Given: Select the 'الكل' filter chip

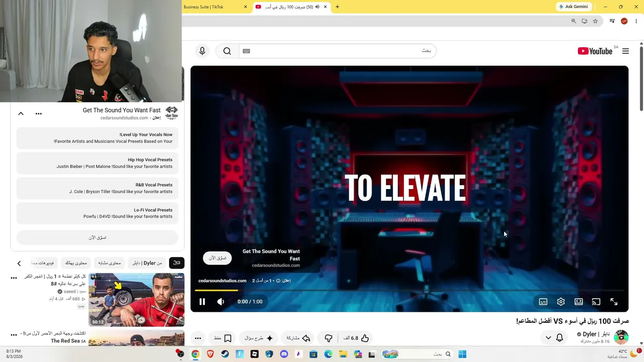Looking at the screenshot, I should coord(177,263).
